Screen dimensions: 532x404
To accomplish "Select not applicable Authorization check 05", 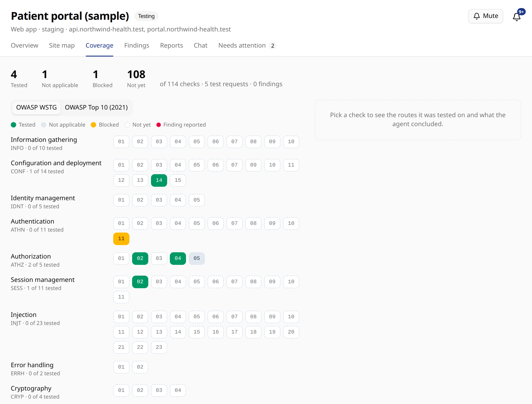I will [x=197, y=259].
